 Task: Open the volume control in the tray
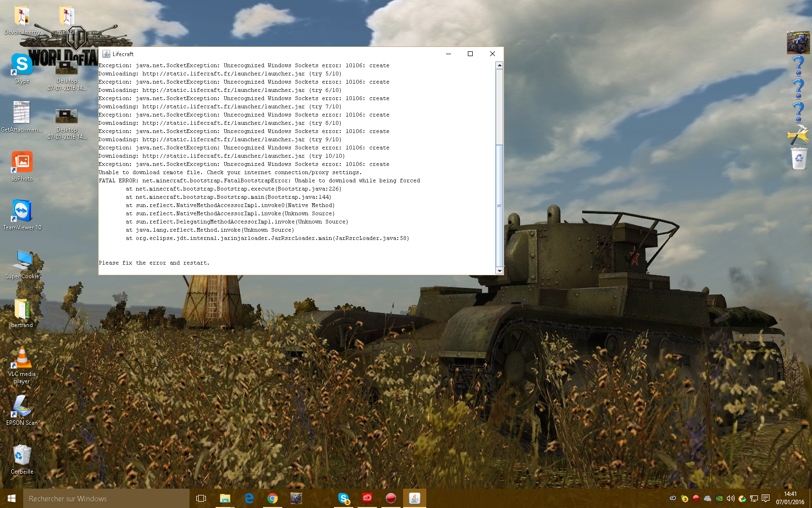pyautogui.click(x=731, y=498)
